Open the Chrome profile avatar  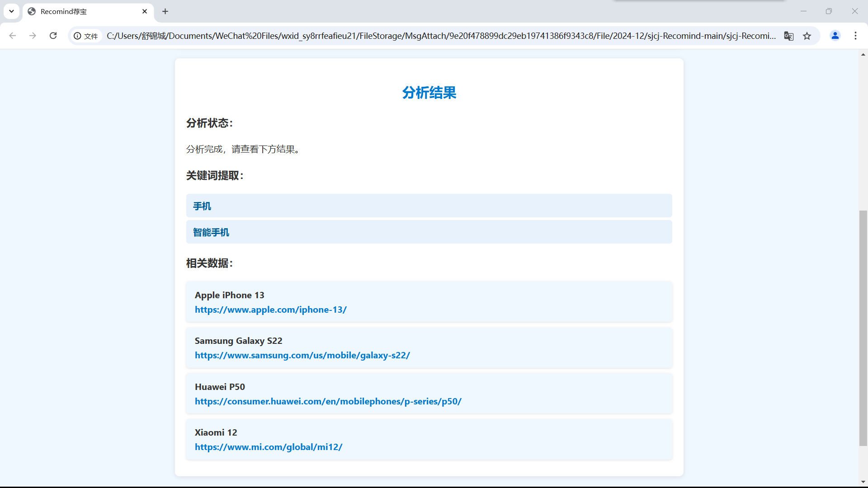[x=835, y=36]
